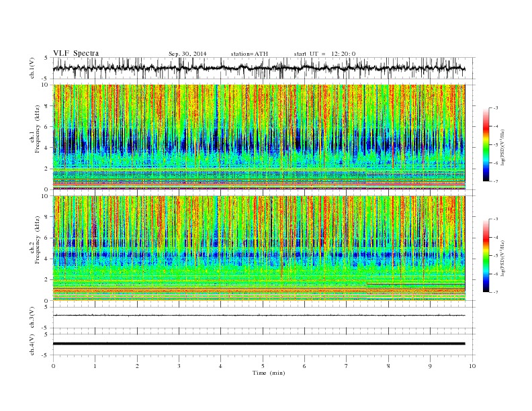Click the "2" kHz tick on ch.1 spectrogram
The width and height of the screenshot is (532, 411).
[47, 169]
